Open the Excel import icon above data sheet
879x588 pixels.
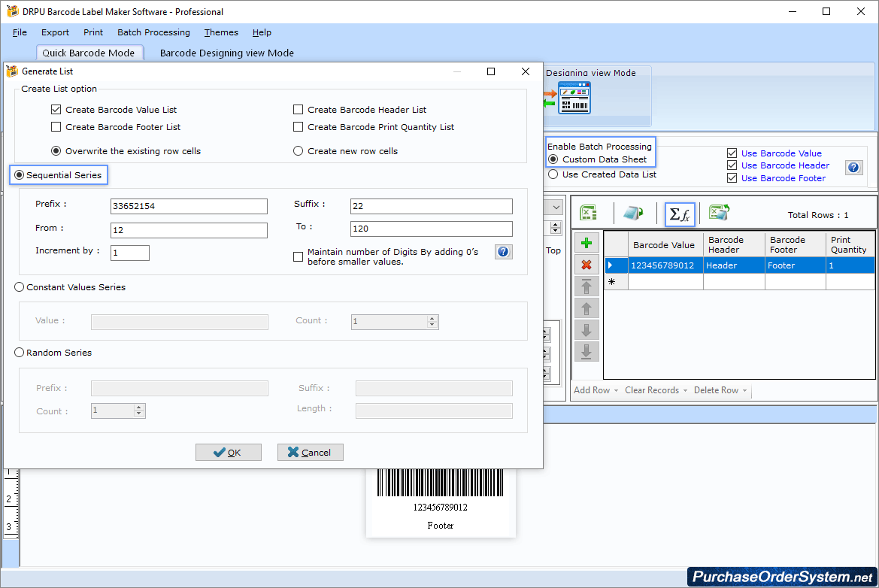[588, 214]
